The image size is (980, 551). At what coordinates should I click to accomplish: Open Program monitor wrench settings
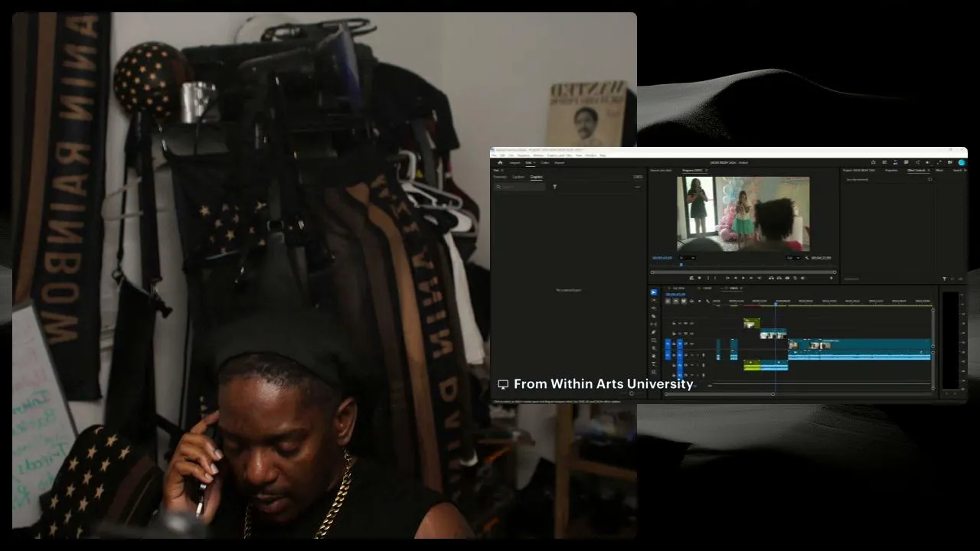tap(806, 258)
